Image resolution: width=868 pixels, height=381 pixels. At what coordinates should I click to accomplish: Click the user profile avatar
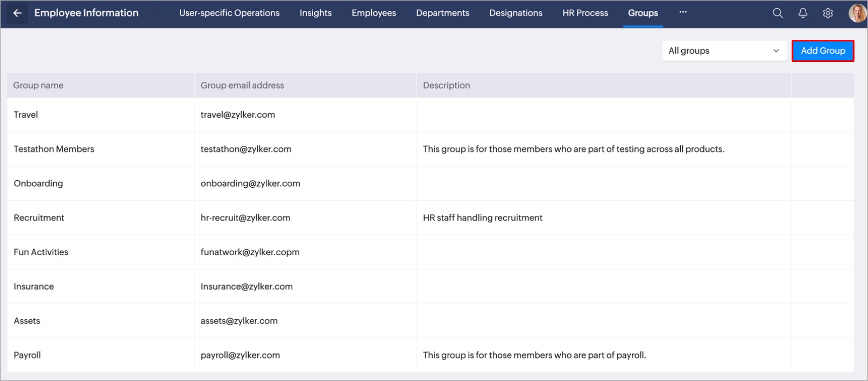pyautogui.click(x=856, y=13)
